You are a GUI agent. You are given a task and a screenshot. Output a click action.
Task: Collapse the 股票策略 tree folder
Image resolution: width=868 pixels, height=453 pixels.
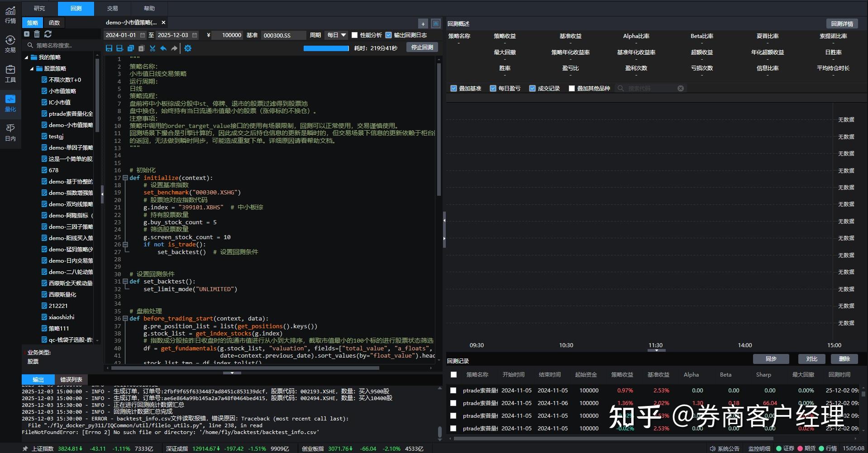[x=32, y=69]
